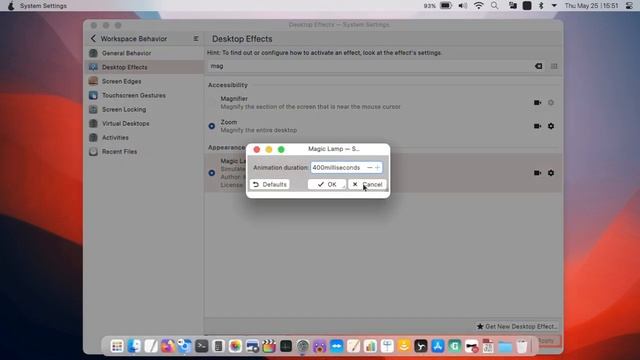This screenshot has height=360, width=640.
Task: Open the Trash in the dock
Action: 522,347
